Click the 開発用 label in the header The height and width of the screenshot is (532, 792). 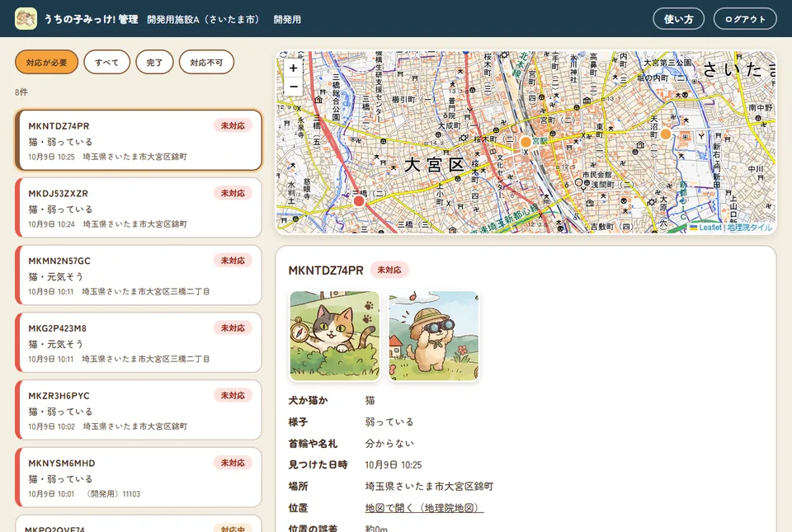point(287,19)
